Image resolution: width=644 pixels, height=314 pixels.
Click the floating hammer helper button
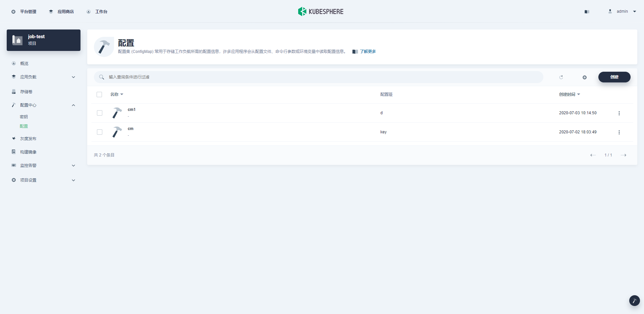(x=634, y=301)
